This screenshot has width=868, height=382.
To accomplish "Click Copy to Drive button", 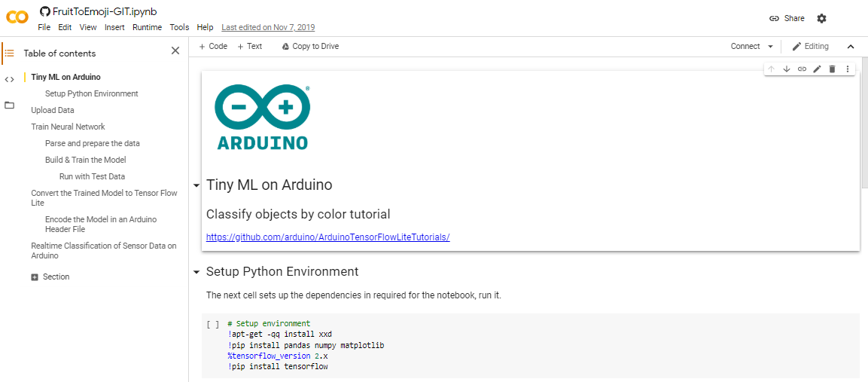I will click(311, 47).
